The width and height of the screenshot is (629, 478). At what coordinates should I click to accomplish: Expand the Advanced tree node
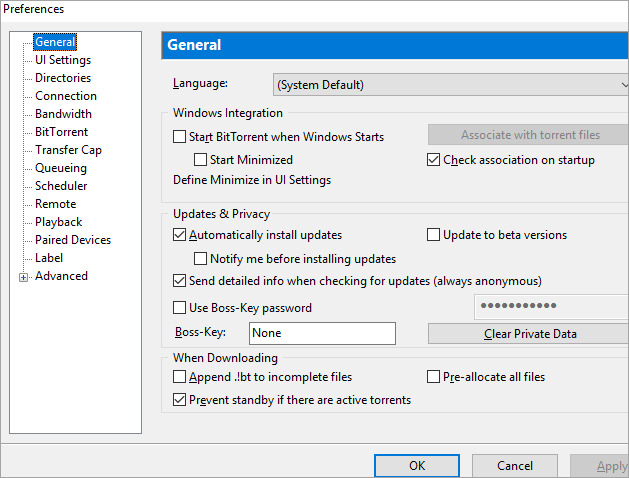pos(23,277)
